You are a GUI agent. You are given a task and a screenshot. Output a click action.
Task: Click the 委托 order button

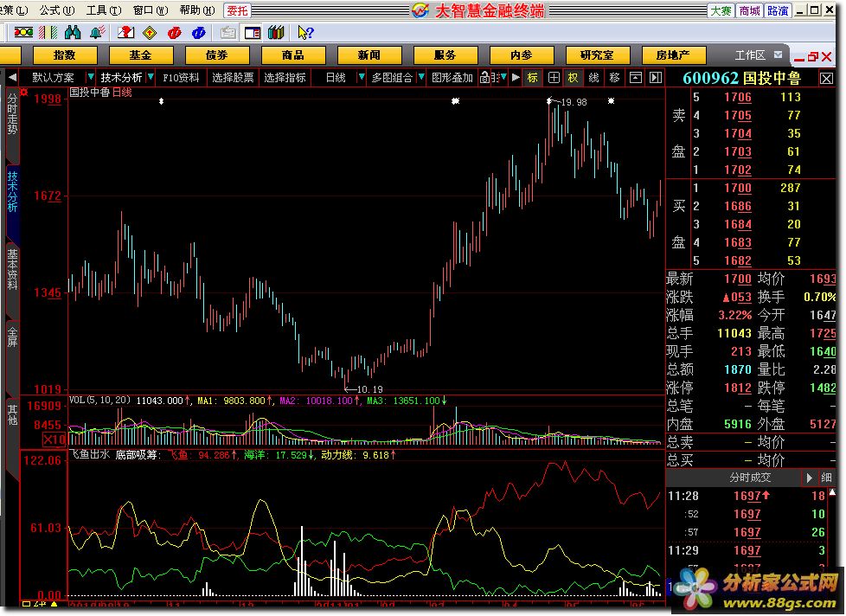click(237, 10)
